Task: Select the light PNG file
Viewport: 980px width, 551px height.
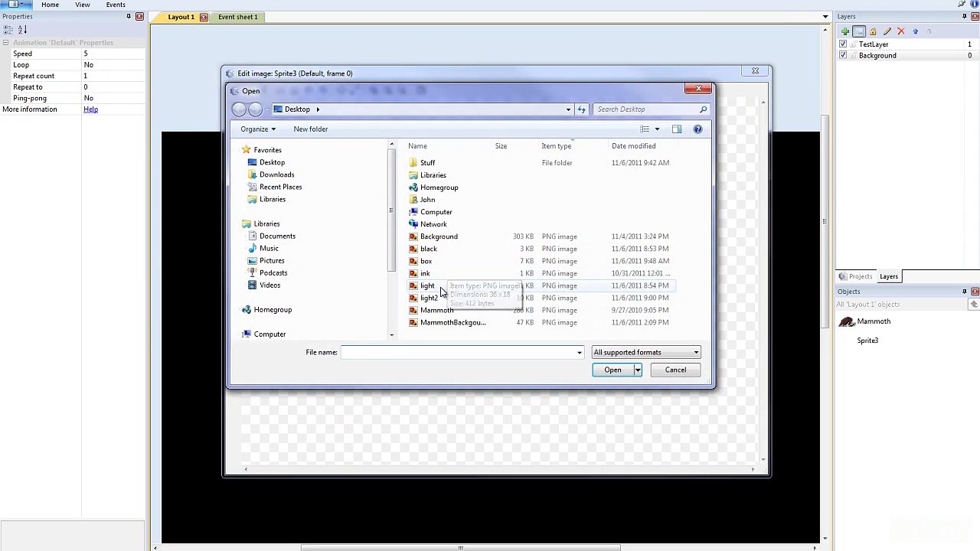Action: pos(427,285)
